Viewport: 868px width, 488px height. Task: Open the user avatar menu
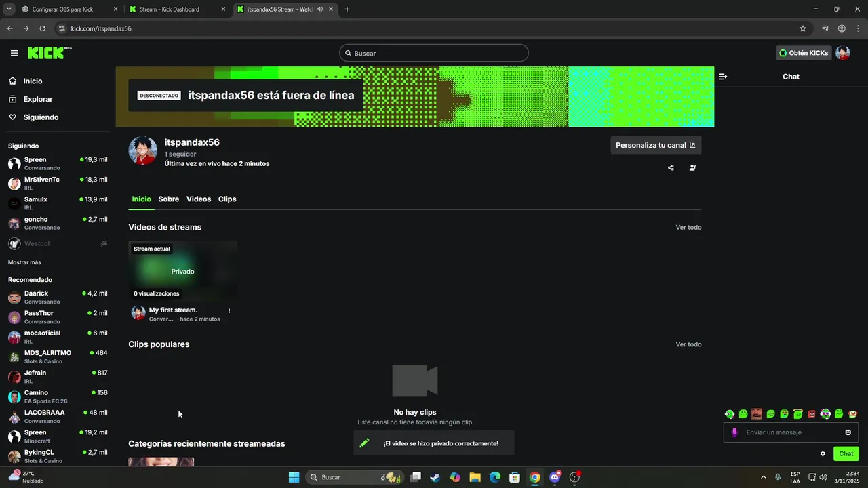pyautogui.click(x=843, y=53)
